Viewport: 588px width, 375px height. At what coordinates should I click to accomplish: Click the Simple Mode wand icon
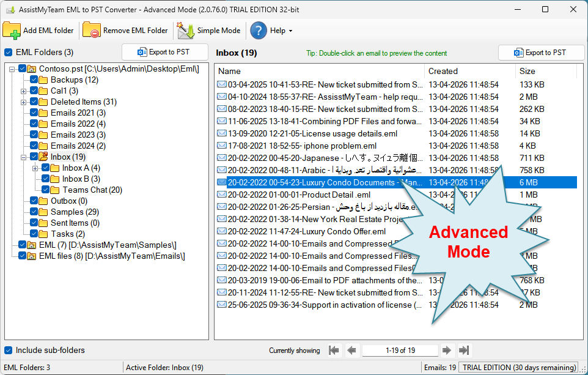[x=186, y=30]
